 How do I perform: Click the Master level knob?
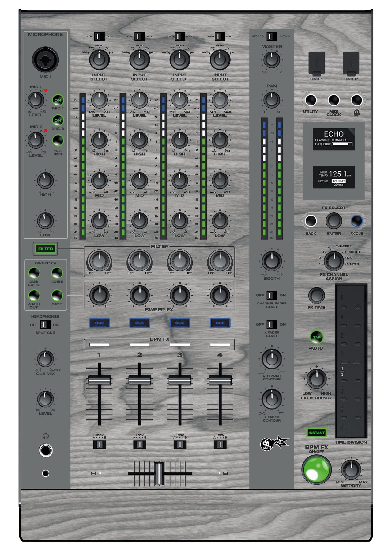point(272,60)
